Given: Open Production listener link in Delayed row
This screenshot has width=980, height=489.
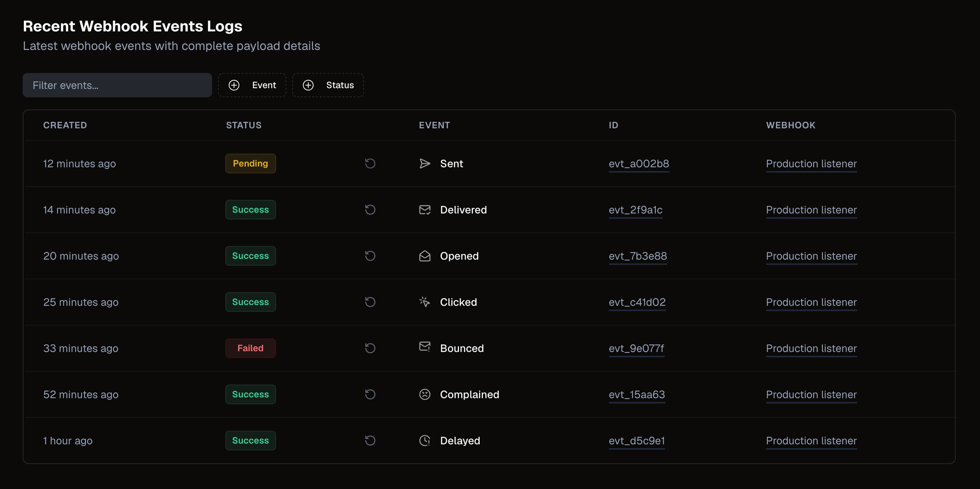Looking at the screenshot, I should (x=811, y=440).
